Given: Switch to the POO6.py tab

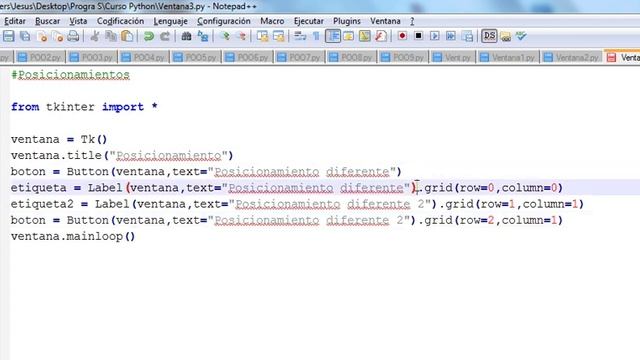Looking at the screenshot, I should 247,58.
